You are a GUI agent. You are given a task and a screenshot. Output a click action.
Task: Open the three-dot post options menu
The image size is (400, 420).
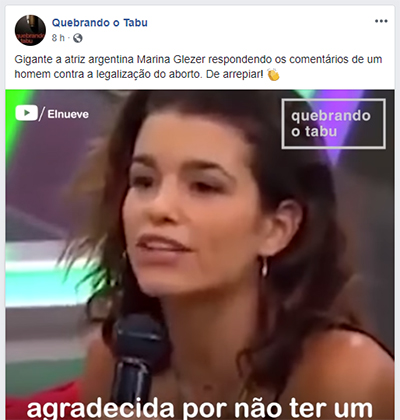(x=381, y=21)
